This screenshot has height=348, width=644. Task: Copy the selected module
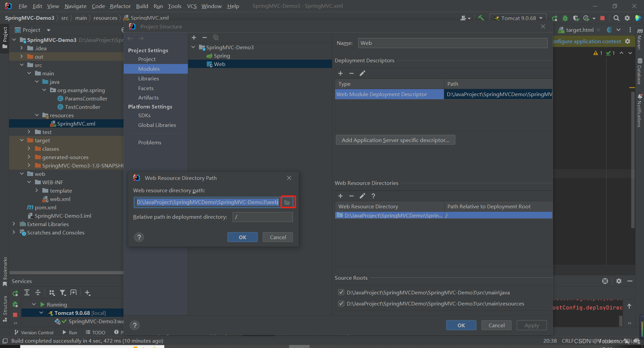[216, 38]
